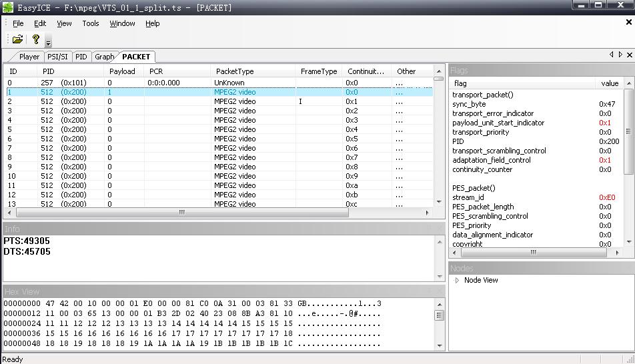Image resolution: width=635 pixels, height=364 pixels.
Task: Click the tab scroll right arrow
Action: point(620,55)
